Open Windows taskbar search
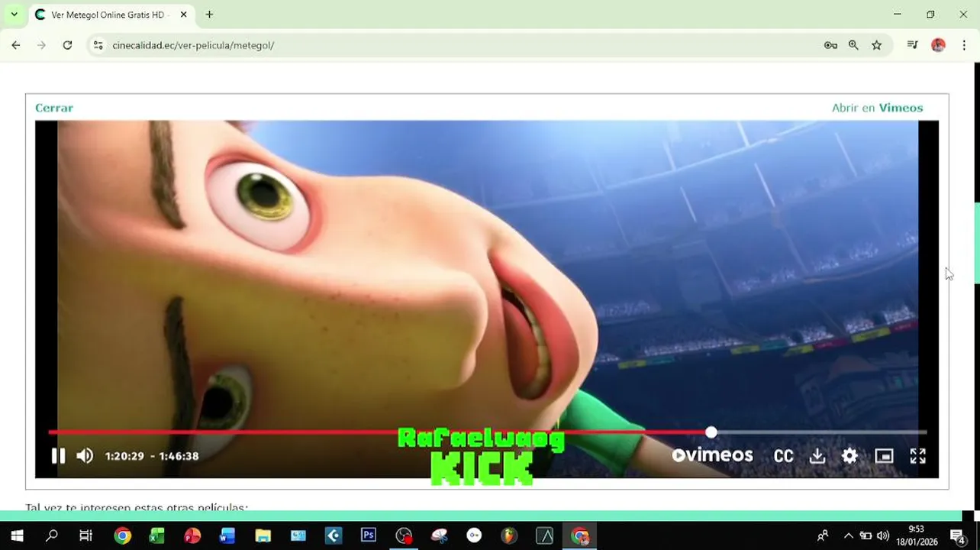Viewport: 980px width, 550px height. [51, 535]
